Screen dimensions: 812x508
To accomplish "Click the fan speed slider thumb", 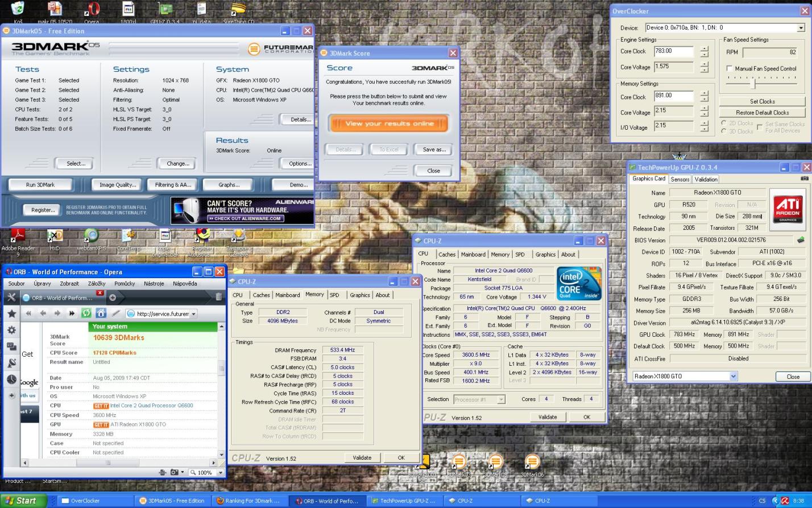I will pyautogui.click(x=753, y=83).
